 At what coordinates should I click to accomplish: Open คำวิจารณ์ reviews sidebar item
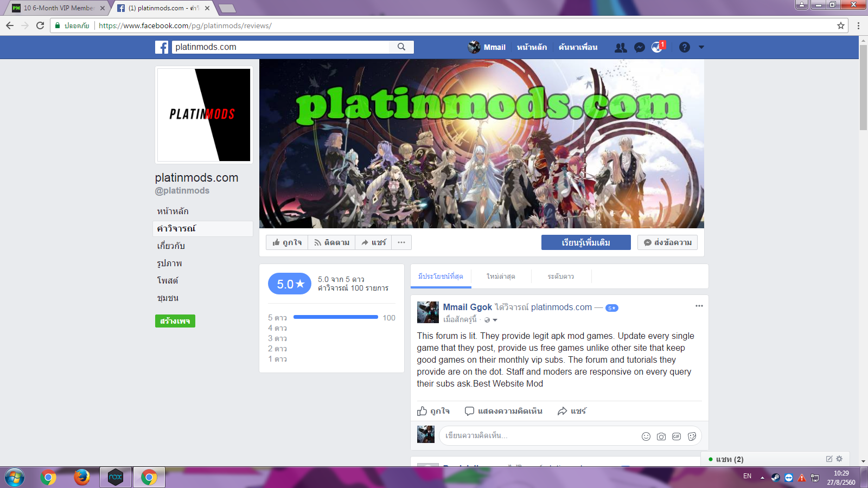pyautogui.click(x=203, y=229)
